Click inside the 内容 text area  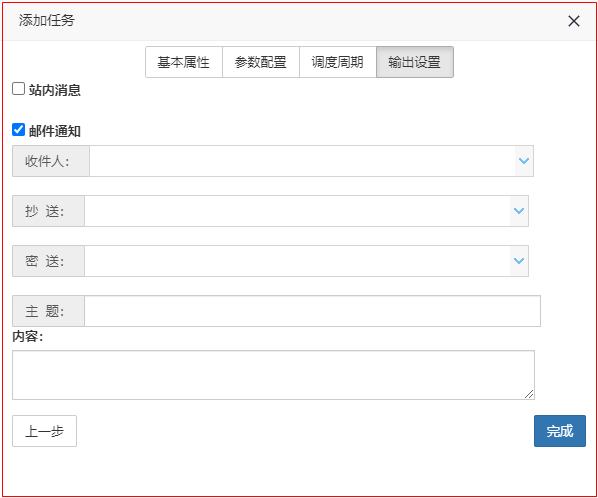273,375
